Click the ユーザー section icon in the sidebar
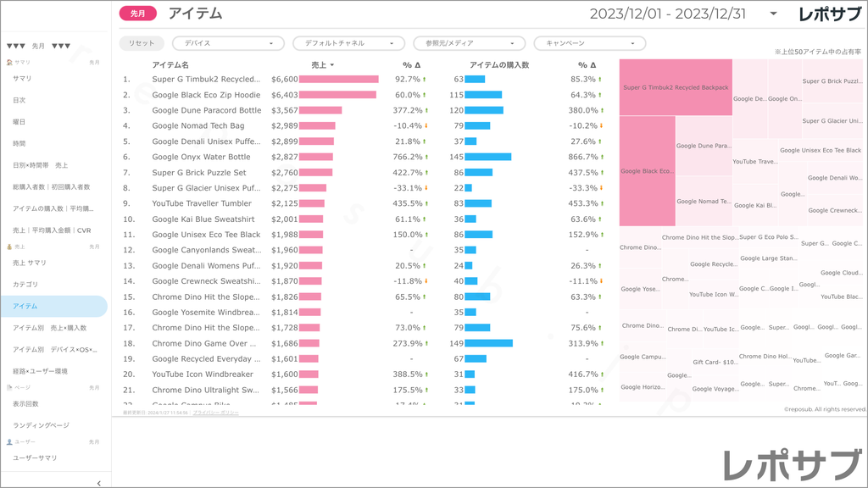868x488 pixels. (9, 442)
